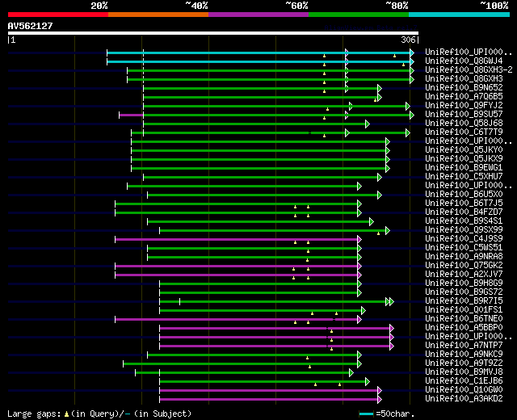Click the UniRef100_A9T9Z2 label
Screen dimensions: 517x420
pos(464,363)
